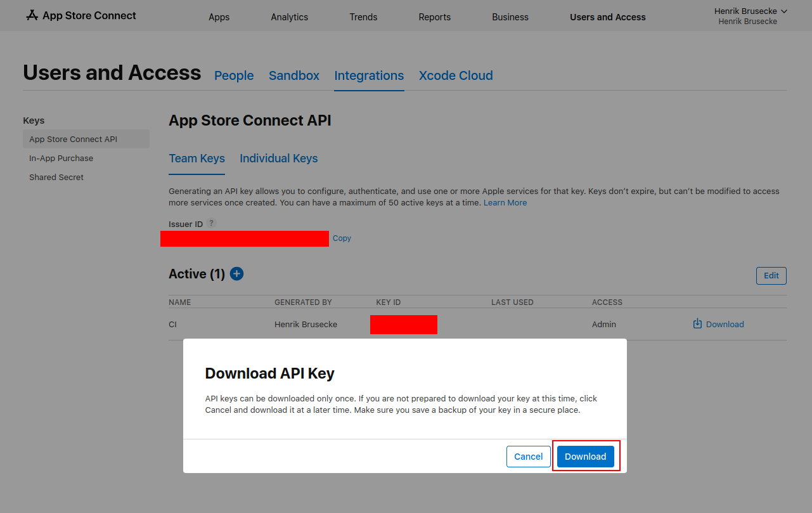Click the App Store Connect logo icon
Screen dimensions: 812x513
pyautogui.click(x=32, y=15)
